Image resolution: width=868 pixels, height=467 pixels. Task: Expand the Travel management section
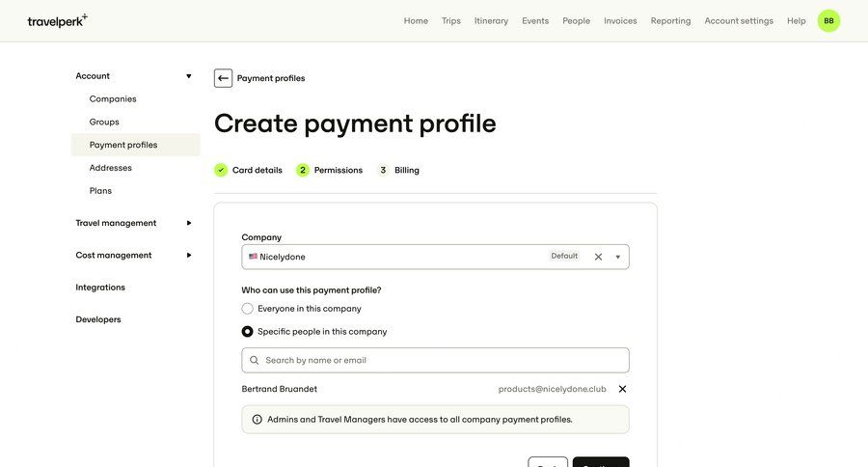188,223
